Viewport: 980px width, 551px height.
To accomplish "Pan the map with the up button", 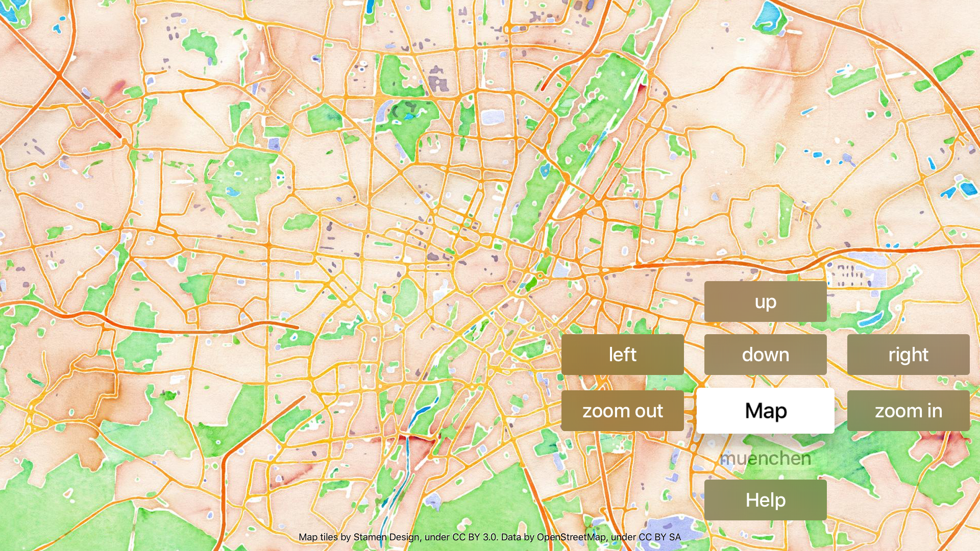I will (x=765, y=302).
